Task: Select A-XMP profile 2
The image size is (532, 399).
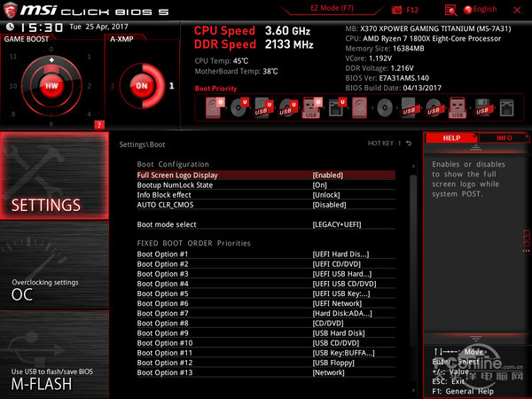Action: click(x=113, y=86)
